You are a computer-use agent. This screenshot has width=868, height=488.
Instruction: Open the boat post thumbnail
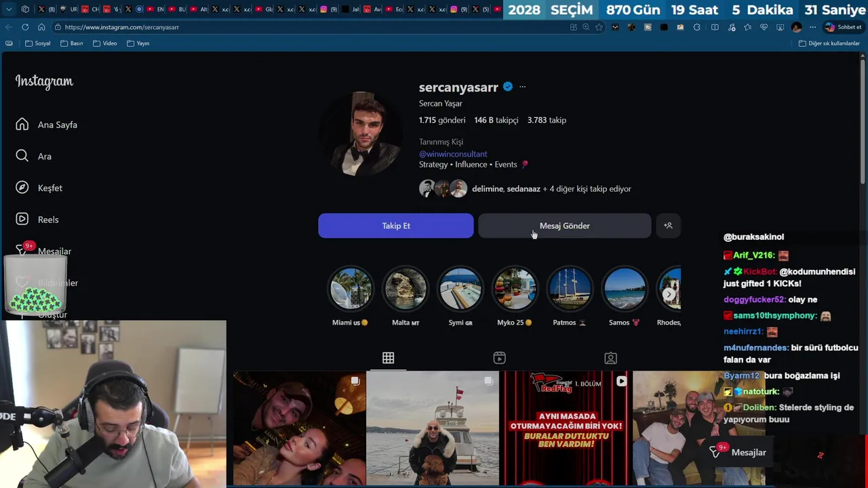(x=432, y=428)
